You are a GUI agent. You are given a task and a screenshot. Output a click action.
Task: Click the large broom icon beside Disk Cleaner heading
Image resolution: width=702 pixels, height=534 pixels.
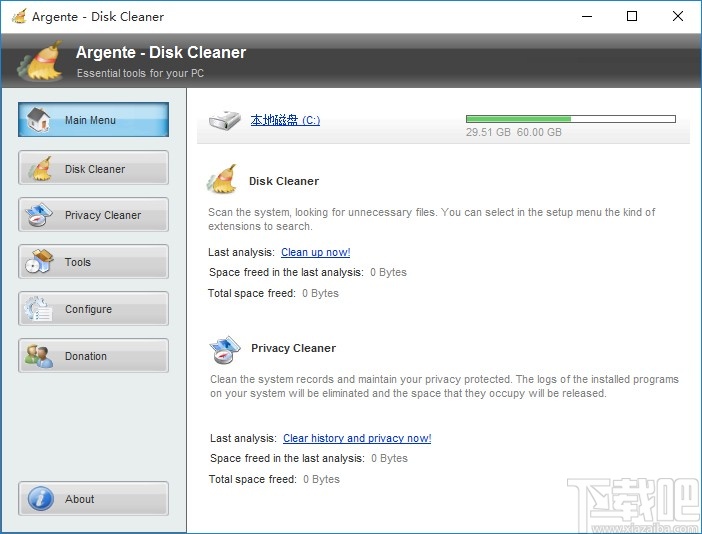[222, 179]
